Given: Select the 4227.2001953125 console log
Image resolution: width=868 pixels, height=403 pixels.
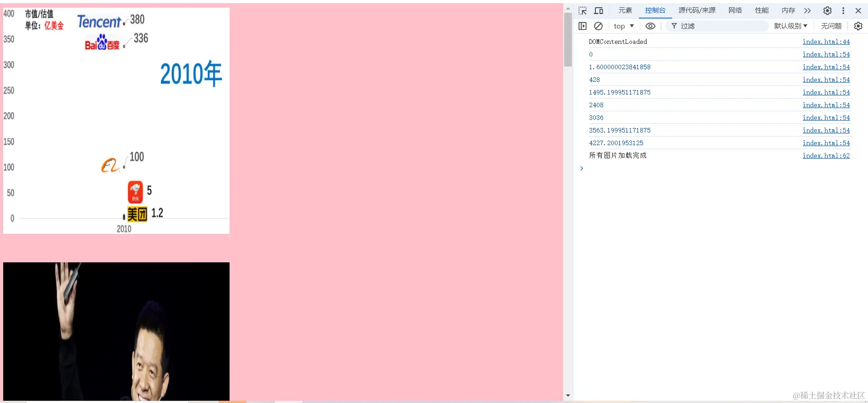Looking at the screenshot, I should pyautogui.click(x=616, y=143).
